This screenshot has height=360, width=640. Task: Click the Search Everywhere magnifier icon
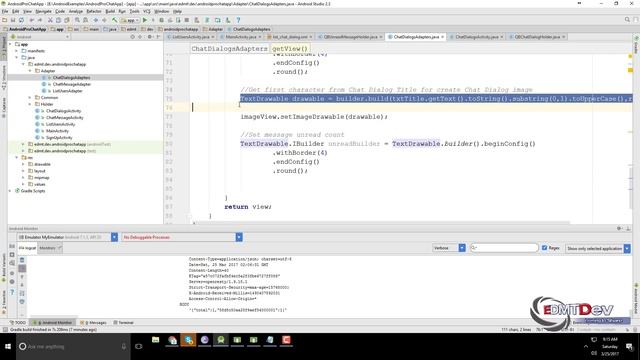627,20
